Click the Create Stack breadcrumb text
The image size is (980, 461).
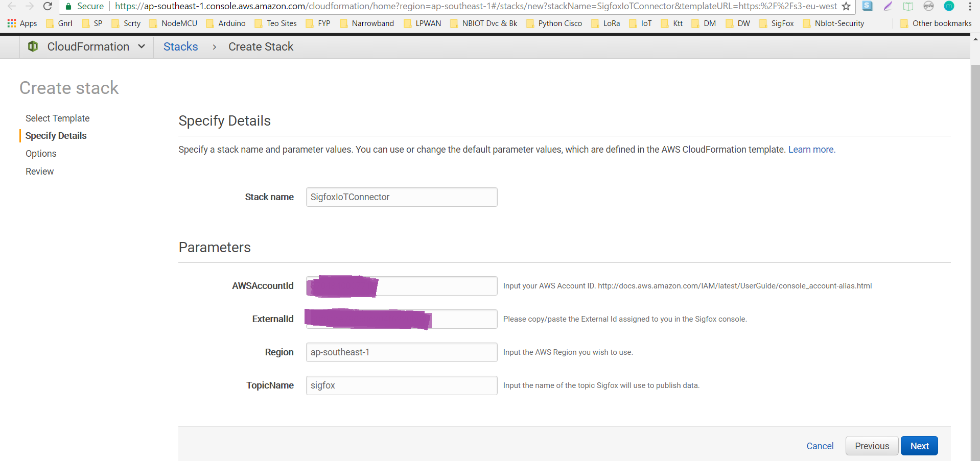(x=261, y=46)
